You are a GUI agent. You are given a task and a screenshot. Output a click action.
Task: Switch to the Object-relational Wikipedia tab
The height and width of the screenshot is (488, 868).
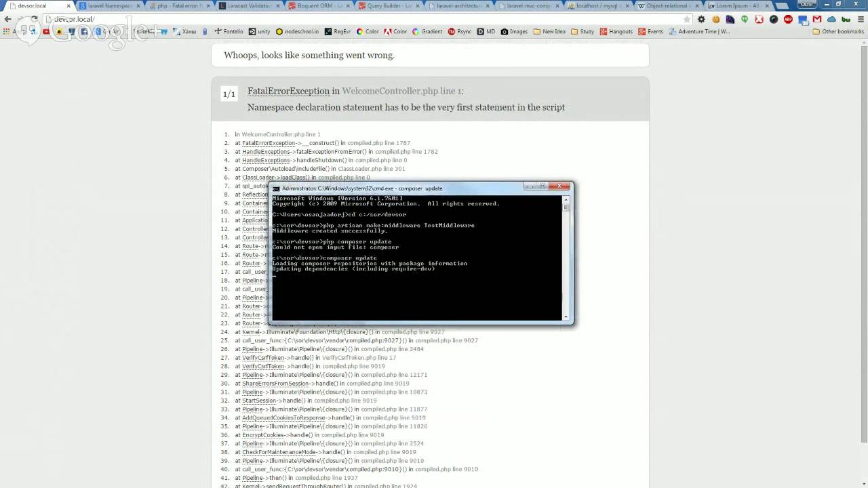[668, 6]
